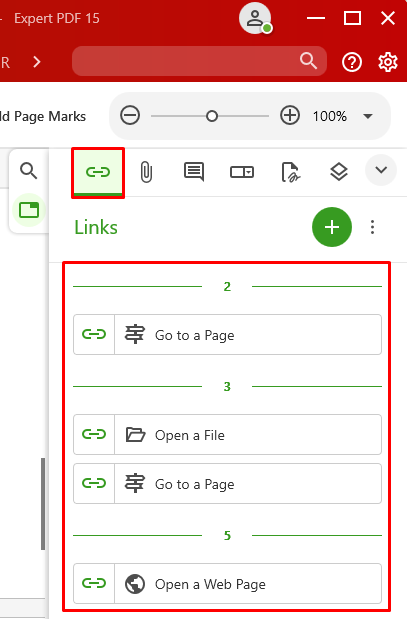Show the Comments panel icon
The height and width of the screenshot is (619, 407).
click(x=194, y=172)
